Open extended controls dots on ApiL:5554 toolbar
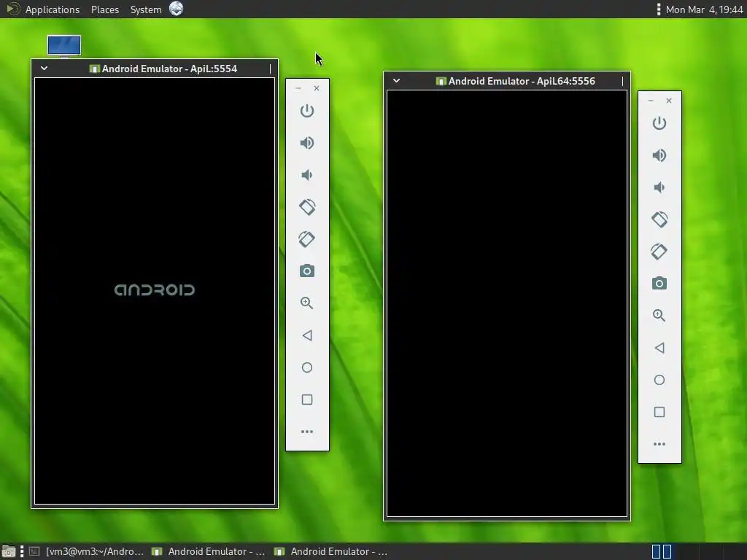 coord(307,432)
